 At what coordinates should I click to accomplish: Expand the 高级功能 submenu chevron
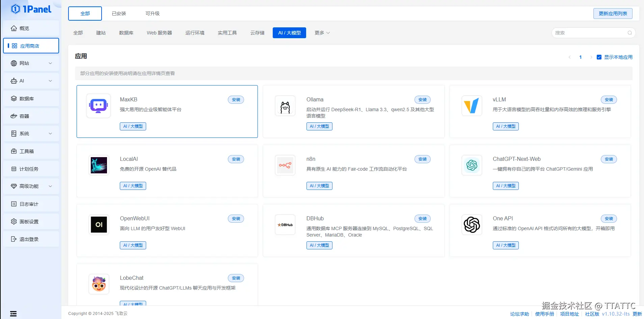[x=50, y=186]
